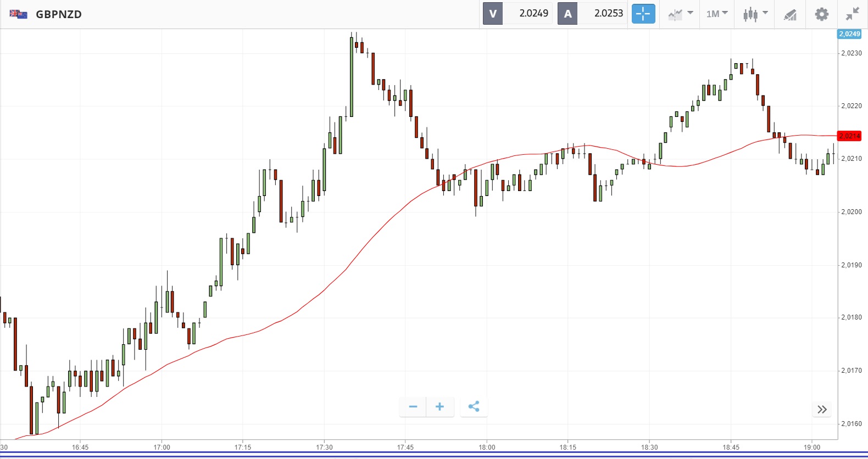Click the 2,0180 price axis label
The width and height of the screenshot is (868, 459).
point(852,317)
